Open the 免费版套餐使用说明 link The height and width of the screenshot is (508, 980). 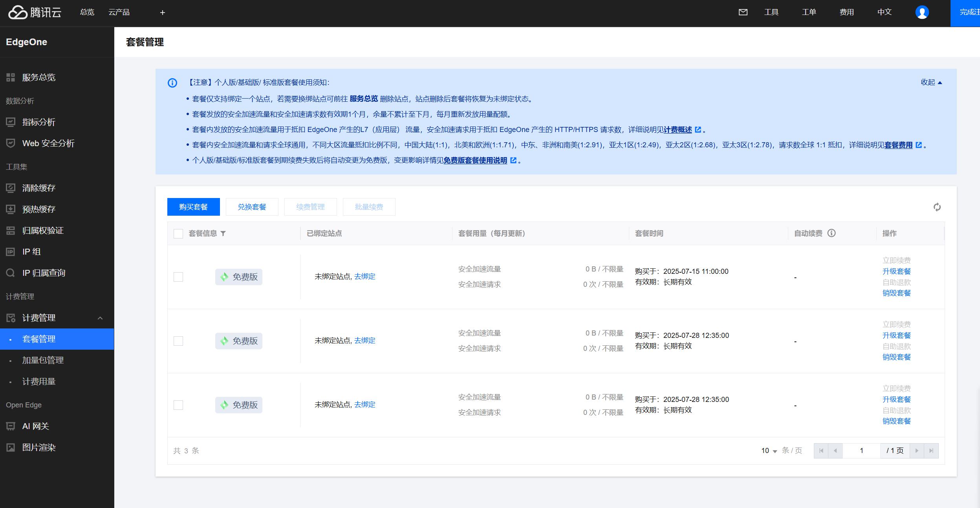475,160
